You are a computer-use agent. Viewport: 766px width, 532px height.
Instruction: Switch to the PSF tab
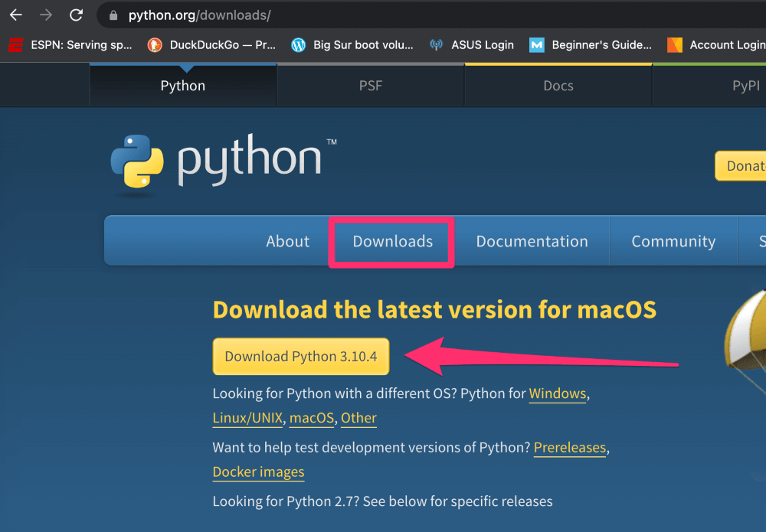tap(370, 85)
